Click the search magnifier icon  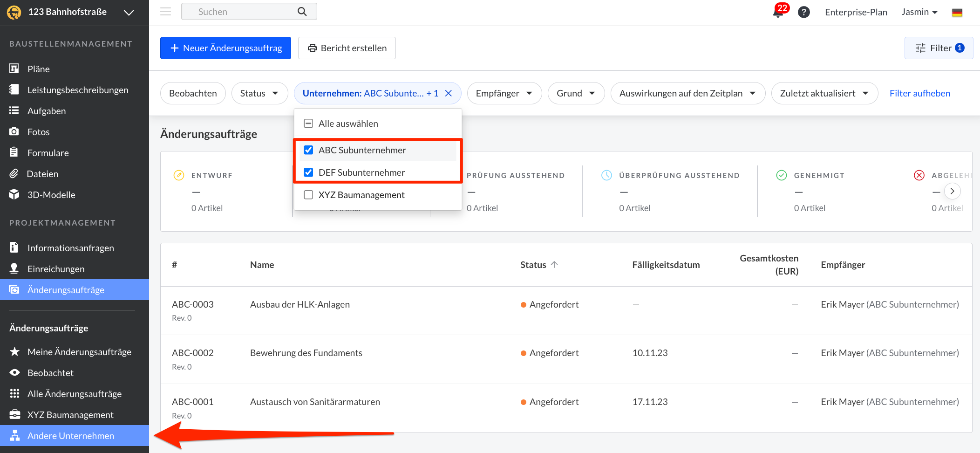302,12
